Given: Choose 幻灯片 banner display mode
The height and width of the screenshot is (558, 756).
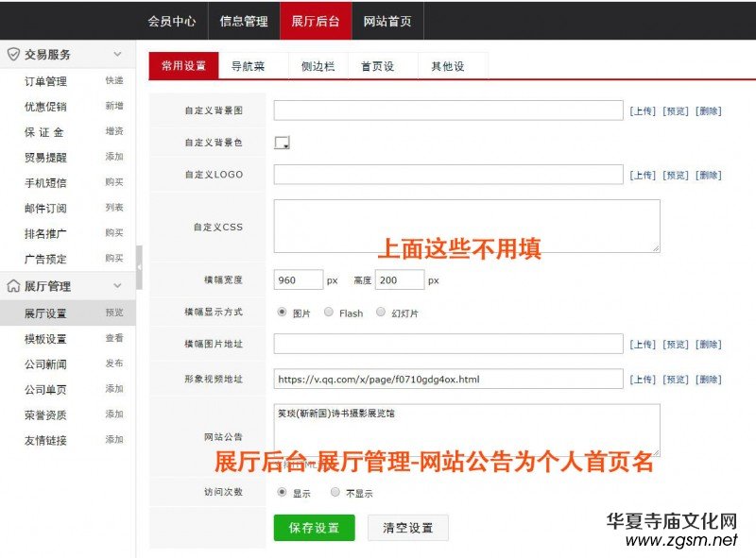Looking at the screenshot, I should point(381,313).
